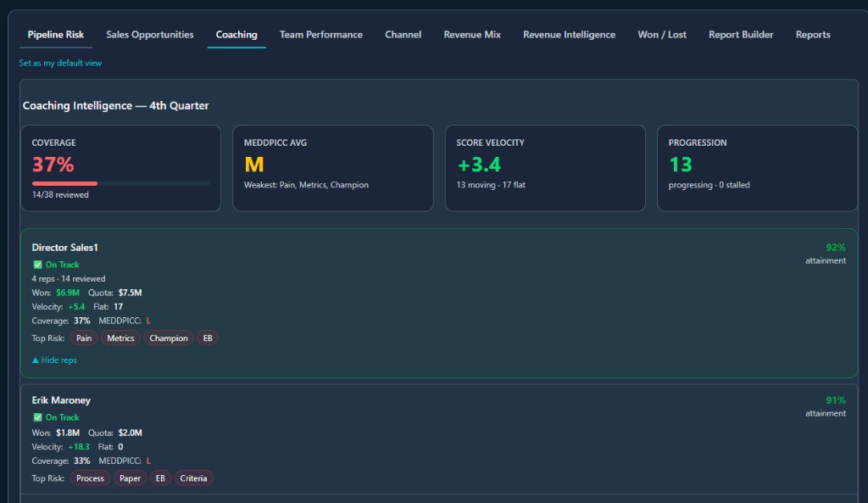Click the Velocity +18.3 value
868x503 pixels.
coord(79,446)
